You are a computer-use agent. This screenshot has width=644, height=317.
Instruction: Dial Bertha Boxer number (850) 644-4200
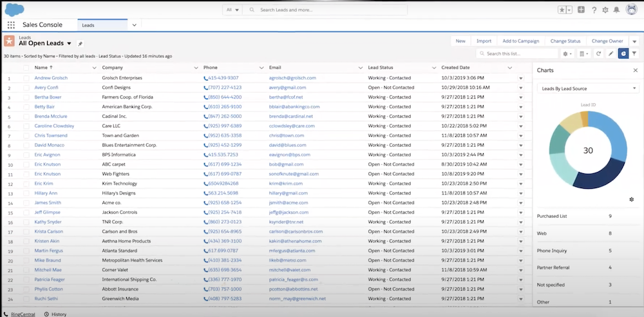point(223,97)
